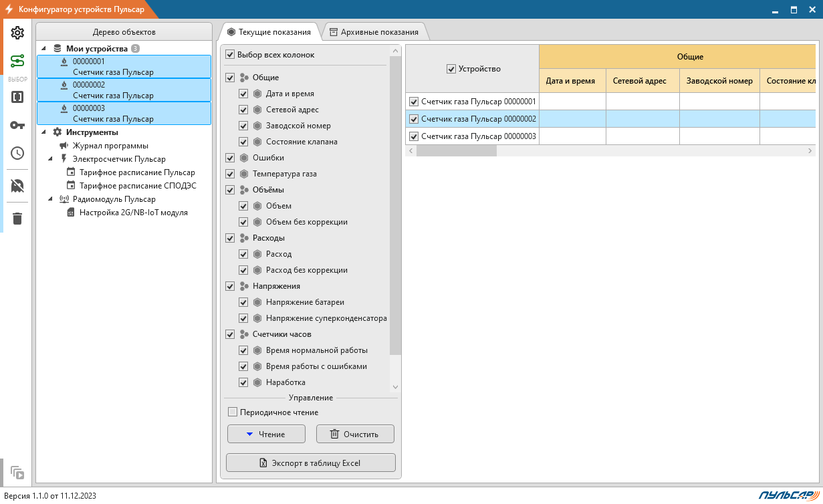Select the Журнал программы tree item
The width and height of the screenshot is (823, 504).
point(110,145)
